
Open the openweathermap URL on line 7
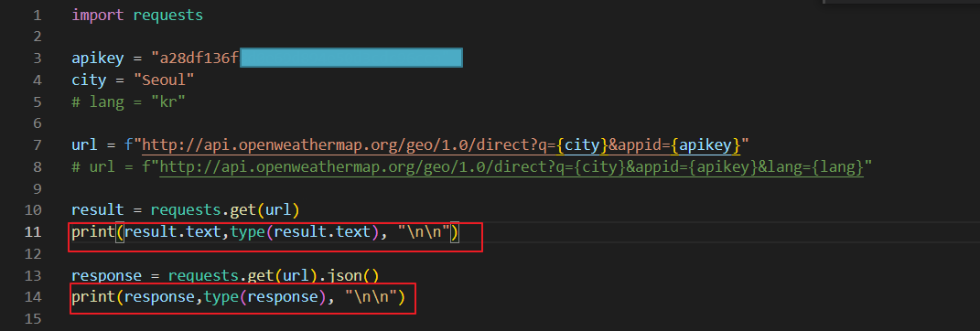[x=441, y=145]
